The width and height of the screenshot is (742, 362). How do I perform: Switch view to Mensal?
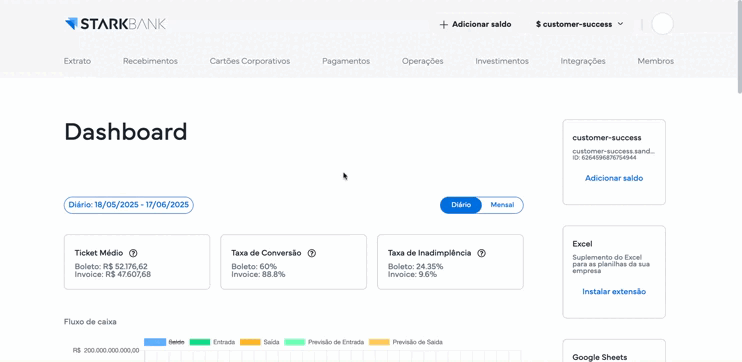(x=502, y=205)
